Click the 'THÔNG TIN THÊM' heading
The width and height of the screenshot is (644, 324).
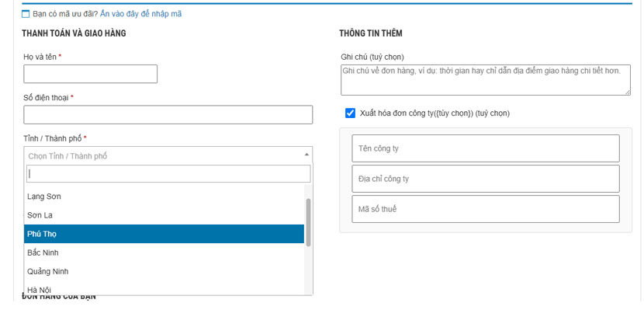[x=371, y=33]
